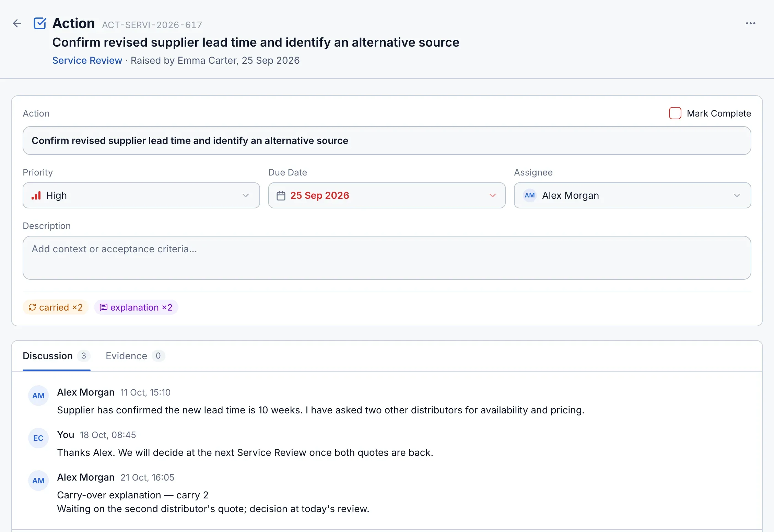This screenshot has height=532, width=774.
Task: Click the 'You' author name
Action: 66,435
